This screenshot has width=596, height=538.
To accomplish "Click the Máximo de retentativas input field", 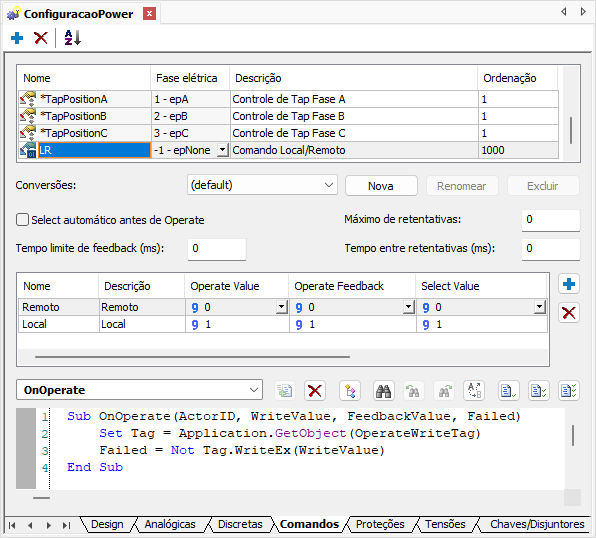I will (x=551, y=219).
